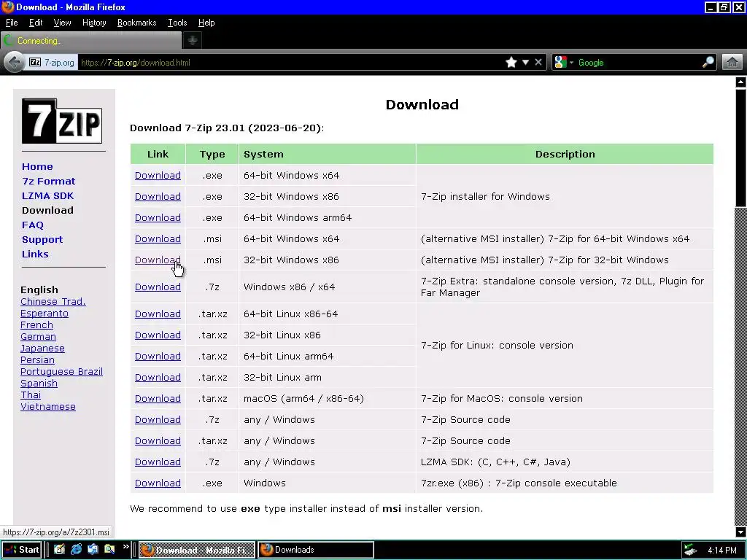Switch to the Downloads taskbar window
The height and width of the screenshot is (560, 747).
coord(316,550)
